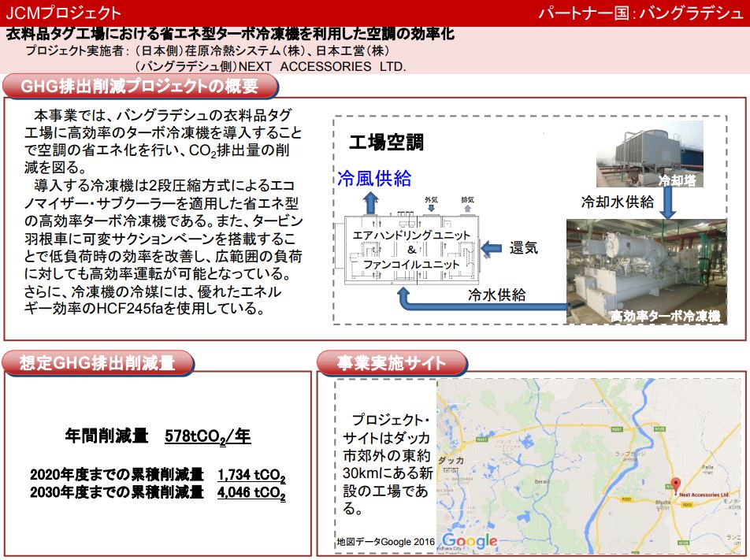The width and height of the screenshot is (750, 560).
Task: Click the blue 冷却水供給 down arrow
Action: tap(668, 202)
